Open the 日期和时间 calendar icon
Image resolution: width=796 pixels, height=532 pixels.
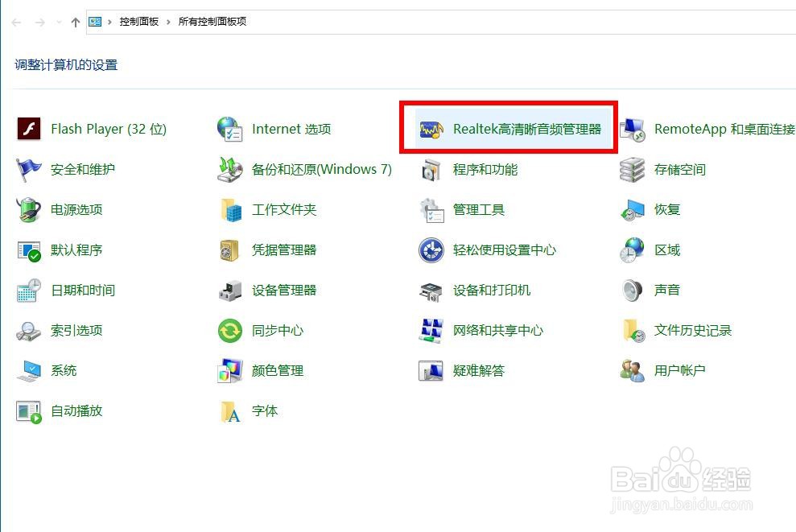28,291
